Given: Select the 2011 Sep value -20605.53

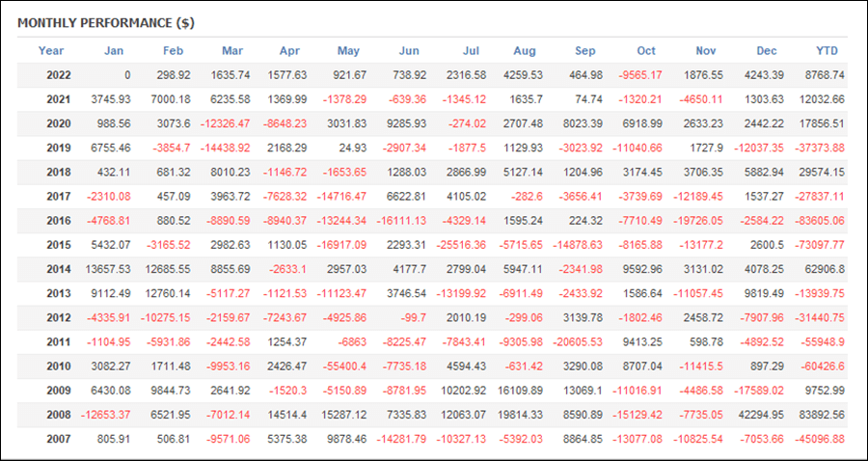Looking at the screenshot, I should [578, 342].
